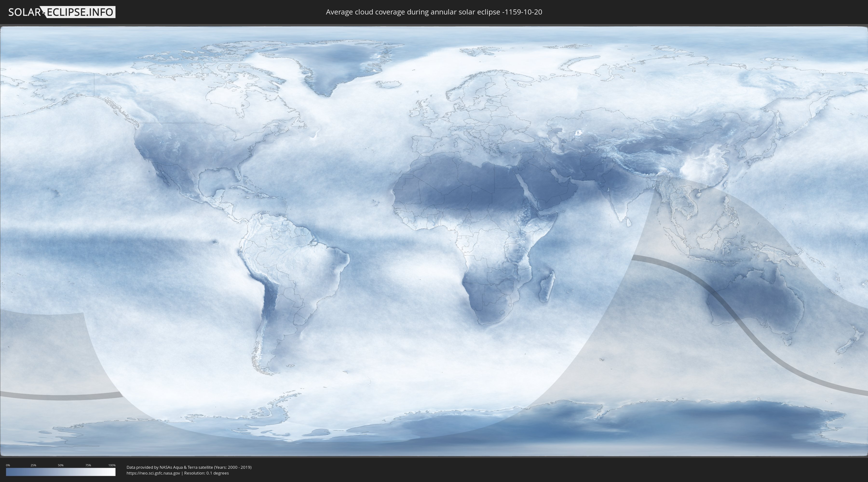Click the NASA Aqua & Terra data credit

189,467
